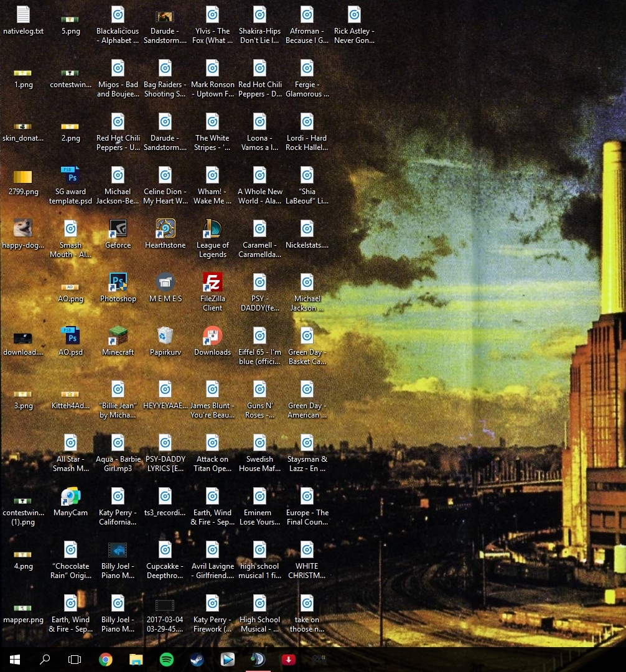The width and height of the screenshot is (626, 672).
Task: Select the Avril Lavigne - Girlfriend file
Action: click(213, 560)
